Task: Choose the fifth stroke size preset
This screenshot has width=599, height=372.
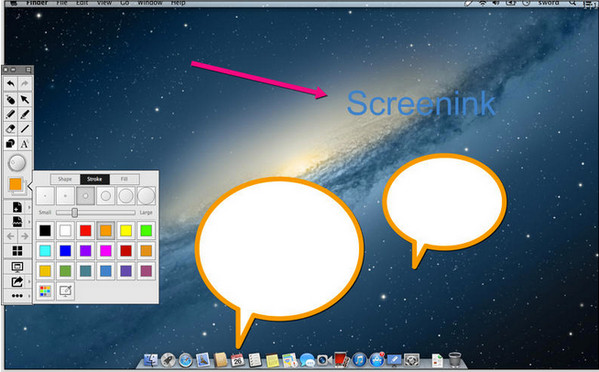Action: click(x=126, y=196)
